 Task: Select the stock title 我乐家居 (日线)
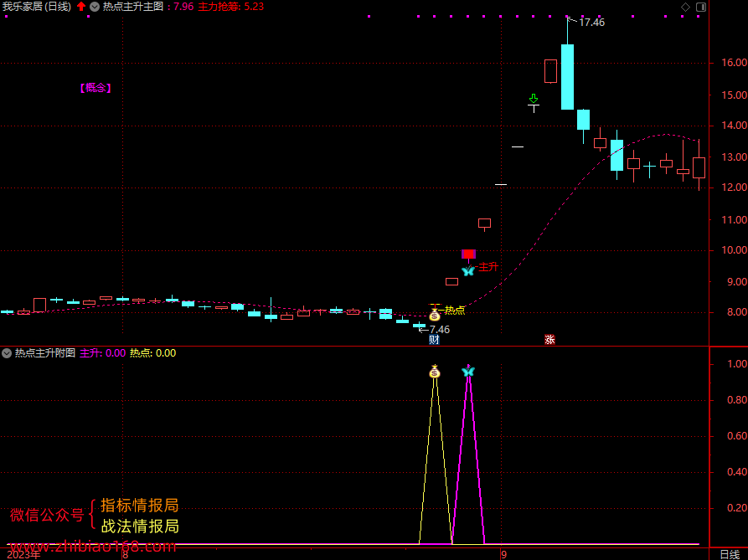point(37,7)
